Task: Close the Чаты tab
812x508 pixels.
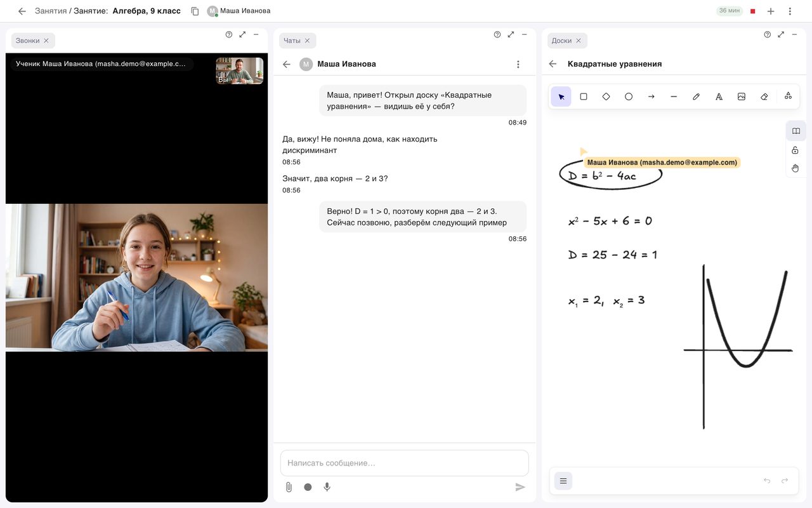Action: pos(307,41)
